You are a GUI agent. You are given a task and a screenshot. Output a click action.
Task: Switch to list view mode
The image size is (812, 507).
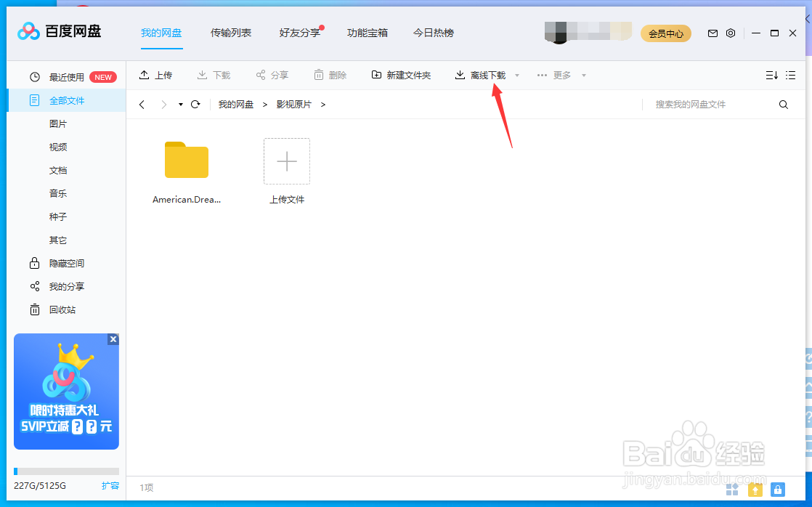tap(791, 75)
